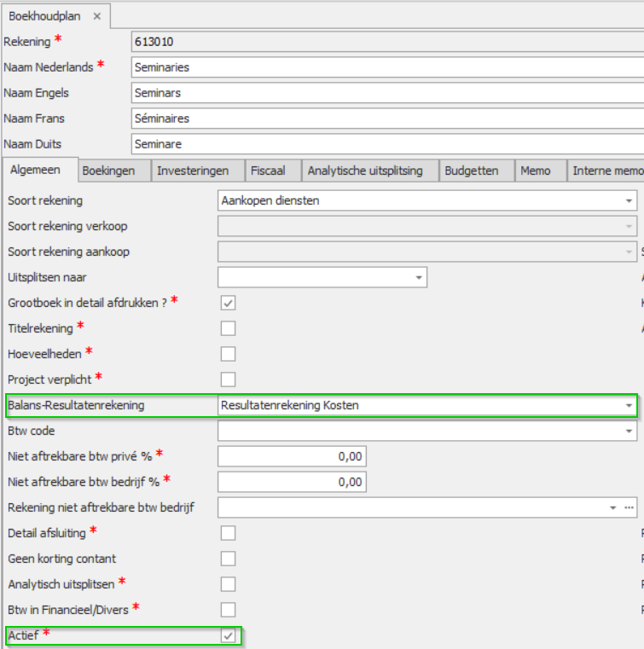Click the Naam Nederlands input field

click(x=384, y=67)
